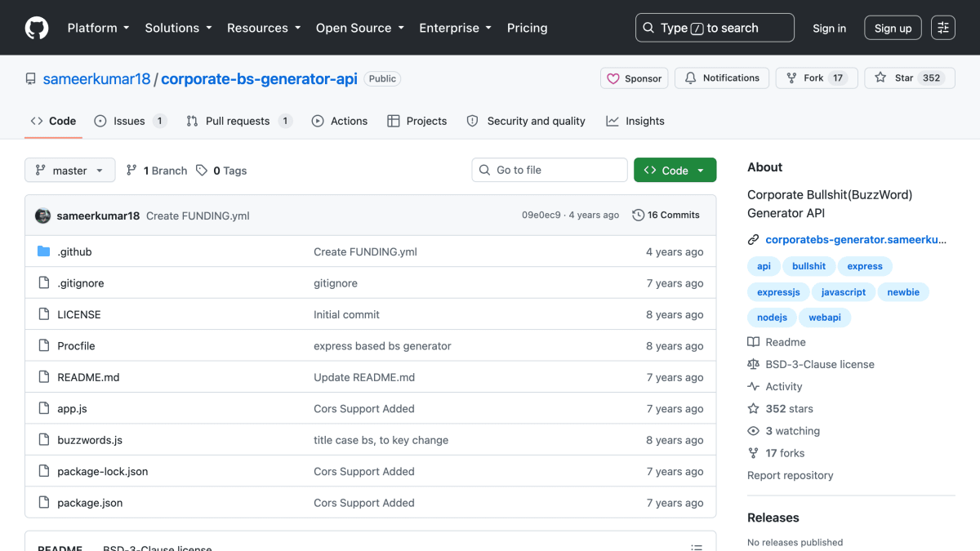The image size is (980, 551).
Task: Open the package-lock.json file
Action: [x=103, y=472]
